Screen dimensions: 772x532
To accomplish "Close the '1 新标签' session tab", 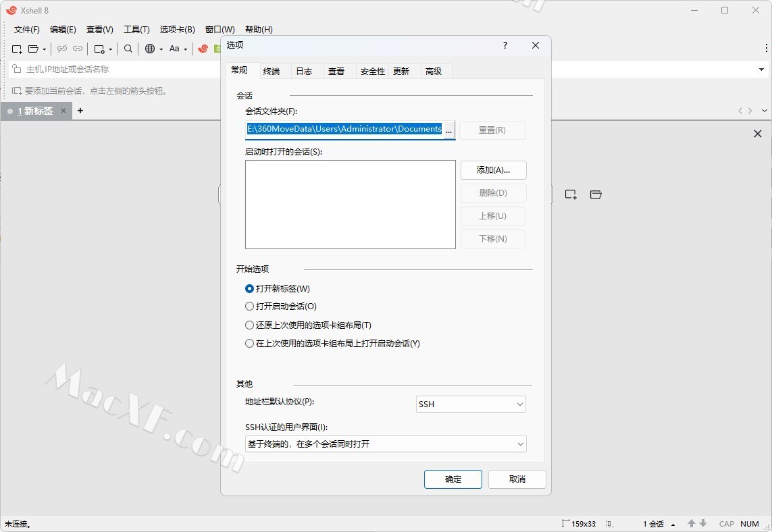I will coord(63,111).
